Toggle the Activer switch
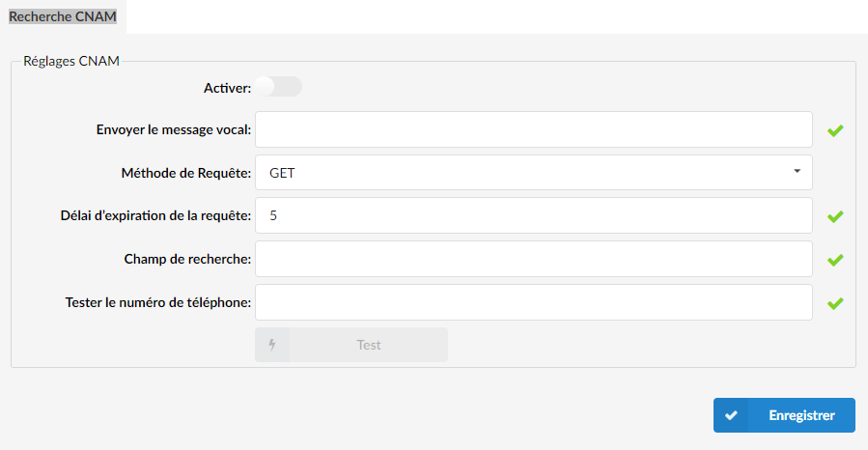 (x=278, y=87)
